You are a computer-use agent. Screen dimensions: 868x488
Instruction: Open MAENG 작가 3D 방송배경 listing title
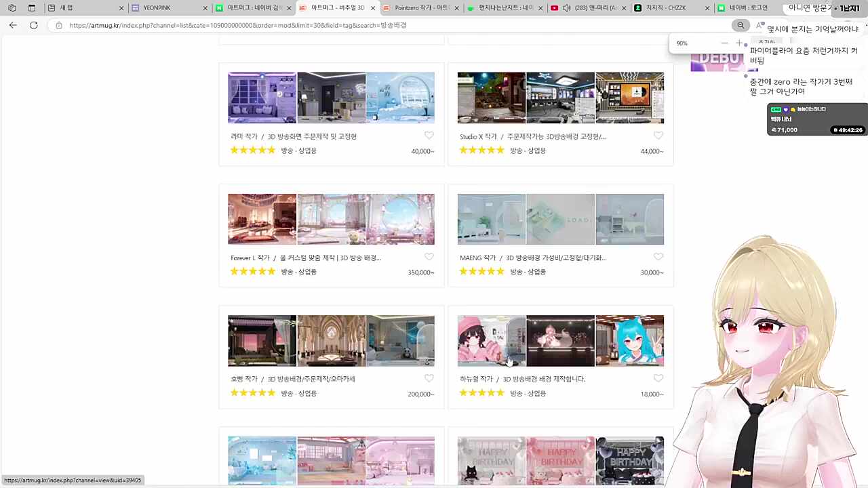click(x=533, y=258)
